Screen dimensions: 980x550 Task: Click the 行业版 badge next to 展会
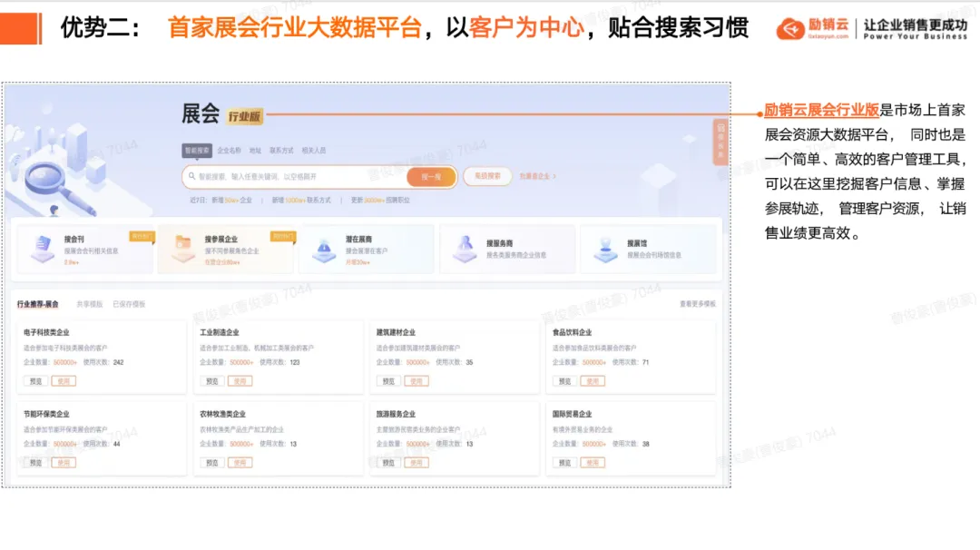click(x=244, y=116)
